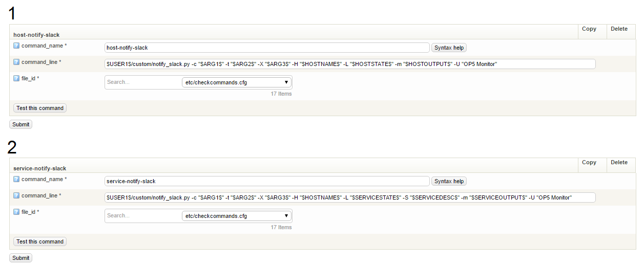
Task: Delete the host-notify-slack command
Action: [x=619, y=29]
